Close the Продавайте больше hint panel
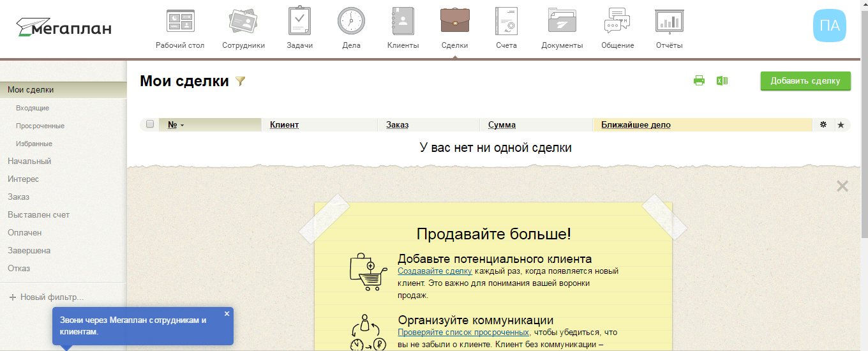This screenshot has height=351, width=868. coord(842,186)
